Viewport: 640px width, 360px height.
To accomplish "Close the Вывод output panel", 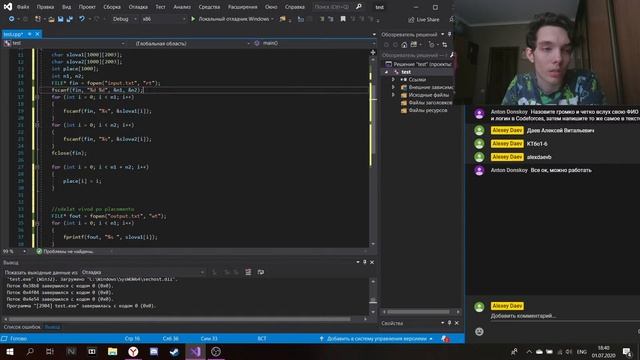I will (x=372, y=262).
